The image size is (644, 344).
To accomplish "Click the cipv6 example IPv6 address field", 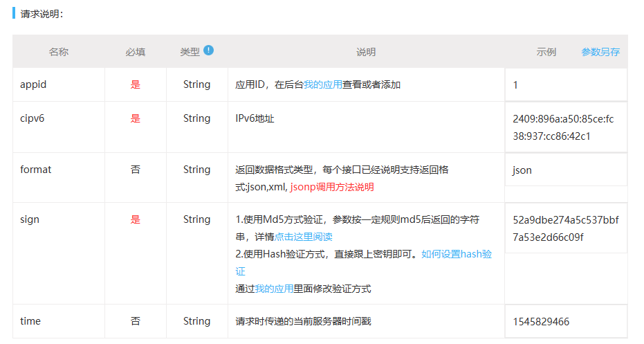I will click(x=566, y=127).
